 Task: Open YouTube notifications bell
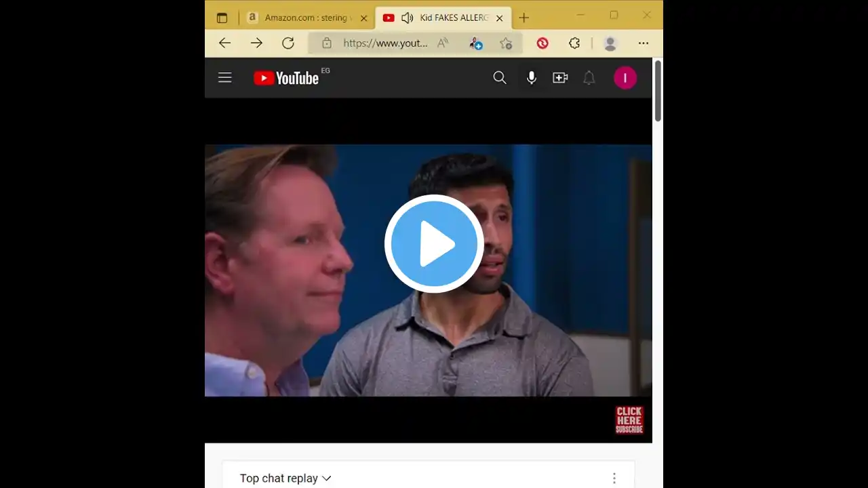coord(589,78)
